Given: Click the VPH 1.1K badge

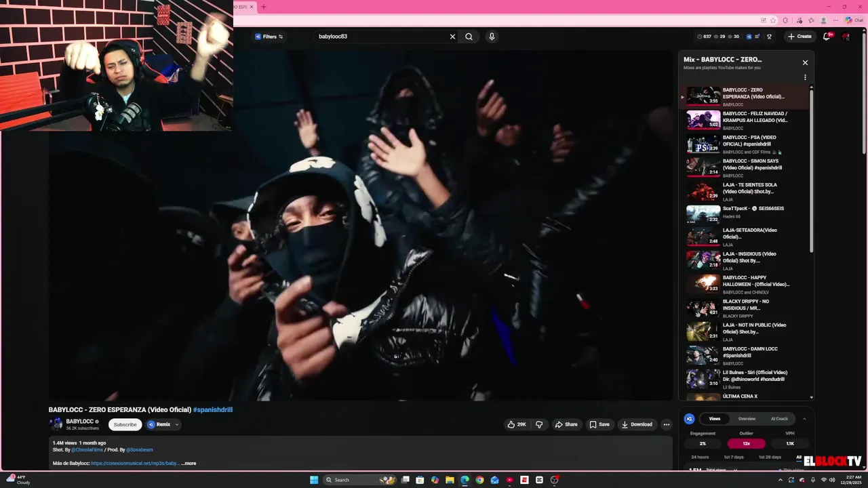Looking at the screenshot, I should point(789,443).
